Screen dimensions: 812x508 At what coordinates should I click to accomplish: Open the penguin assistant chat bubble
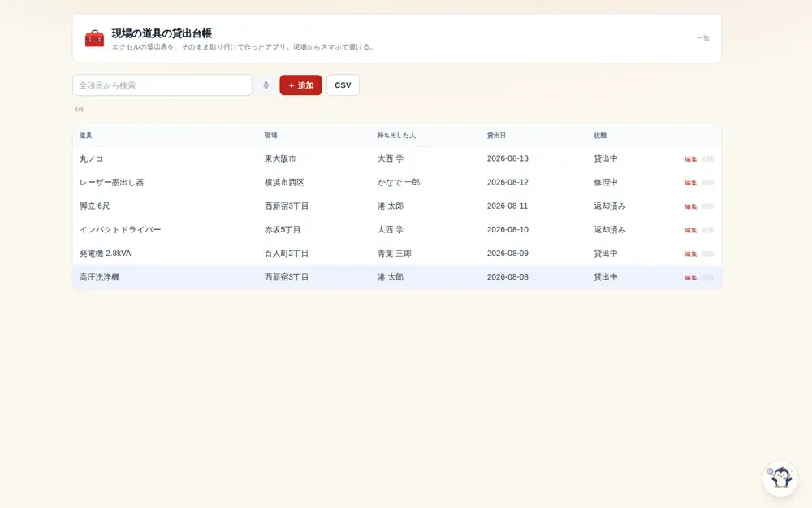(780, 478)
